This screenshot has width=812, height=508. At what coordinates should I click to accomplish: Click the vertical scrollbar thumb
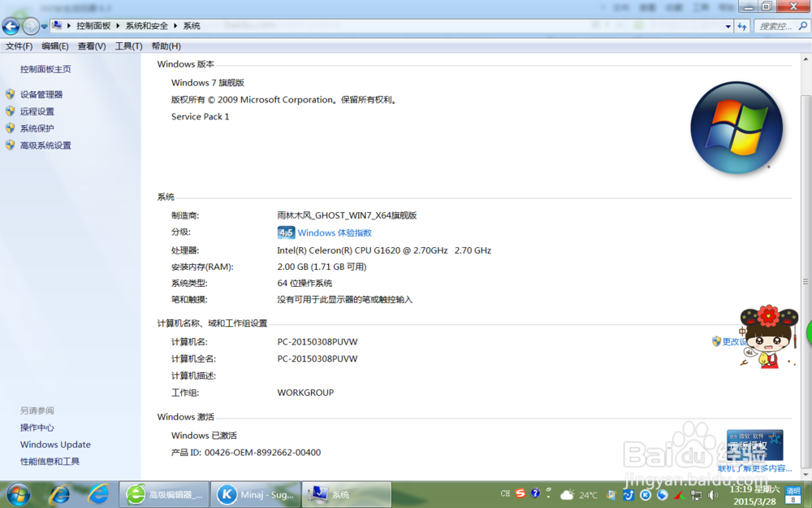click(806, 281)
